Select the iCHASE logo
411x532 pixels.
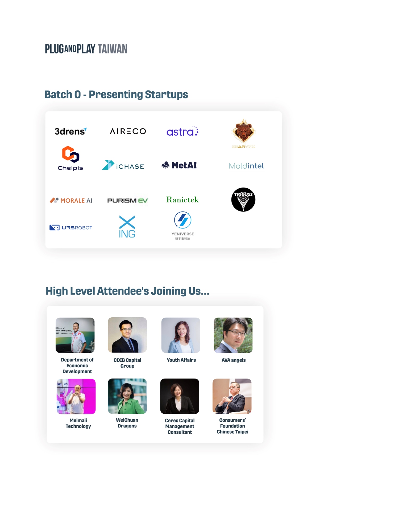[123, 165]
